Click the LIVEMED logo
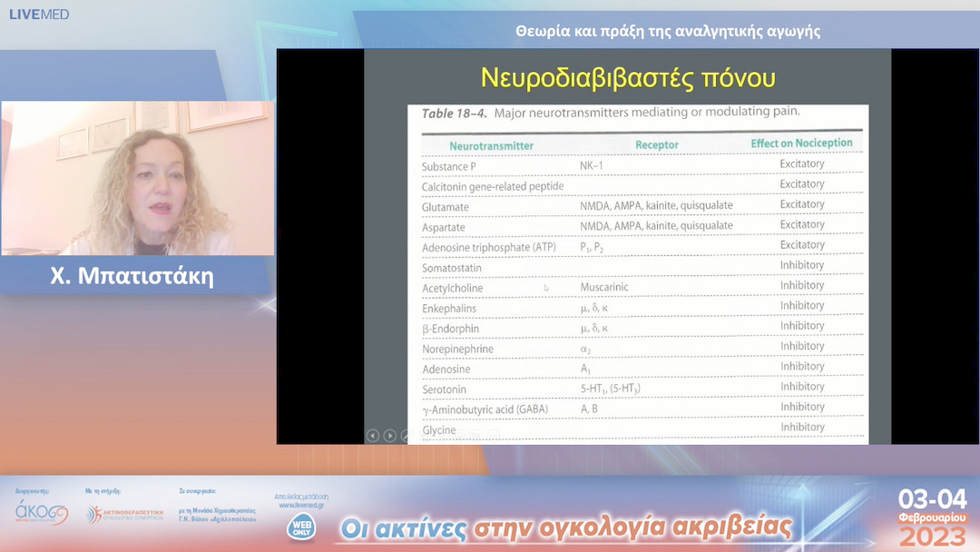 [x=39, y=14]
